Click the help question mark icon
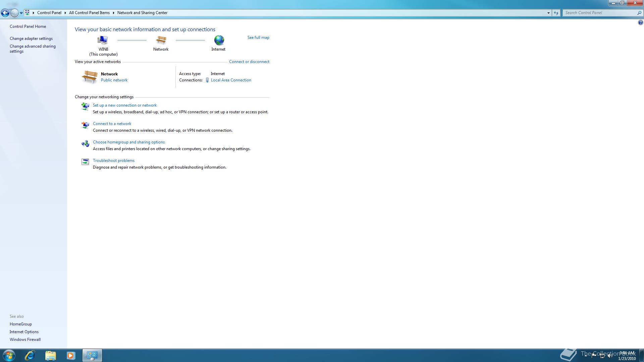 [x=640, y=23]
